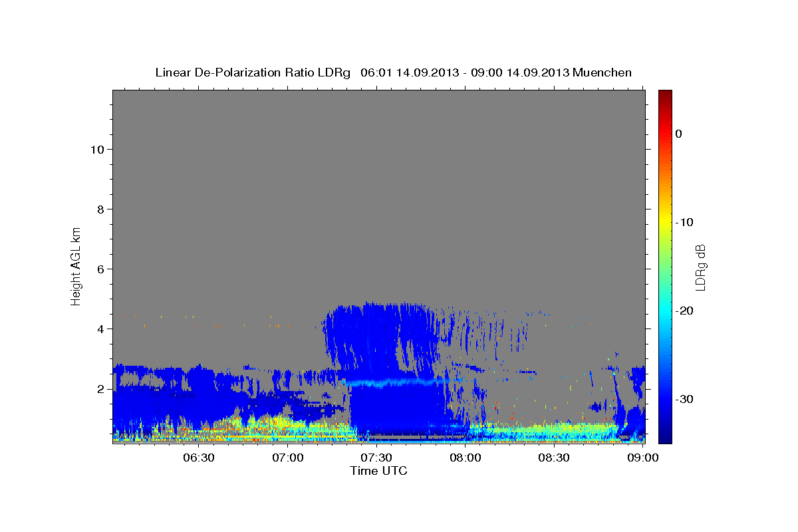This screenshot has width=798, height=532.
Task: Click the 'Time UTC' axis label
Action: tap(378, 471)
